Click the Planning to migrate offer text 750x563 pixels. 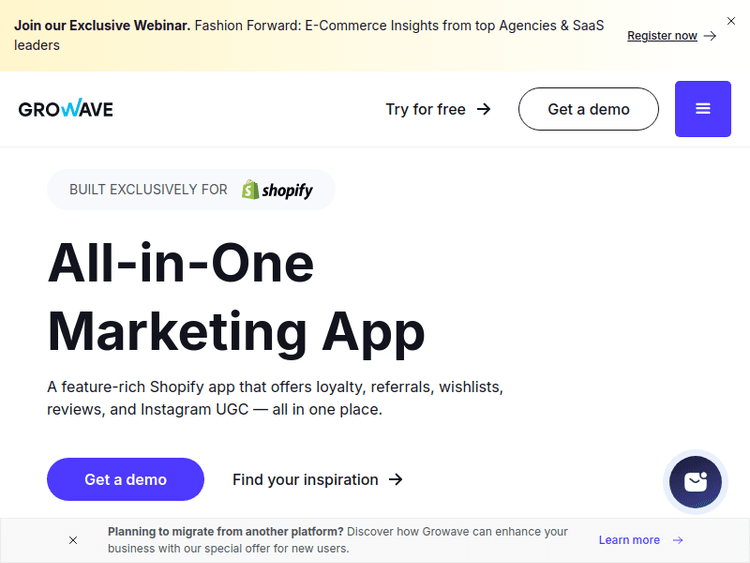coord(337,540)
